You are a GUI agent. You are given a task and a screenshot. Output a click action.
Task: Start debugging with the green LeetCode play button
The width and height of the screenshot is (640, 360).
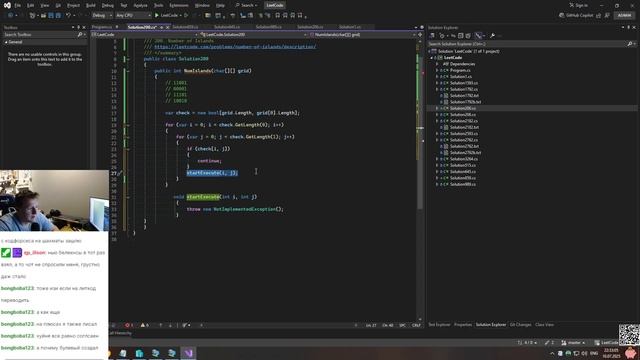click(x=167, y=16)
